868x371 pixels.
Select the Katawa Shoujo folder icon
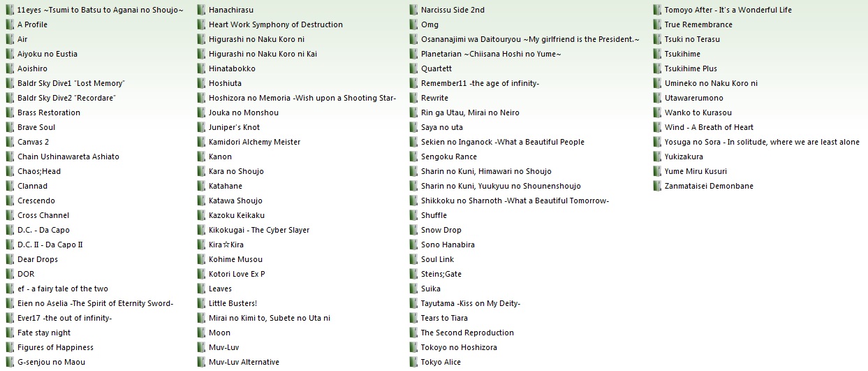click(201, 201)
